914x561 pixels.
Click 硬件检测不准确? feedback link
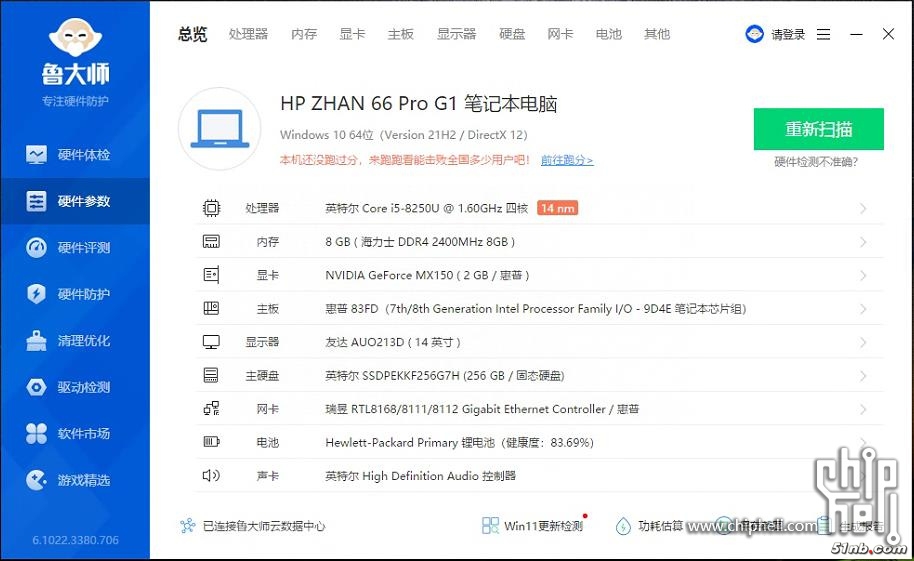click(816, 162)
